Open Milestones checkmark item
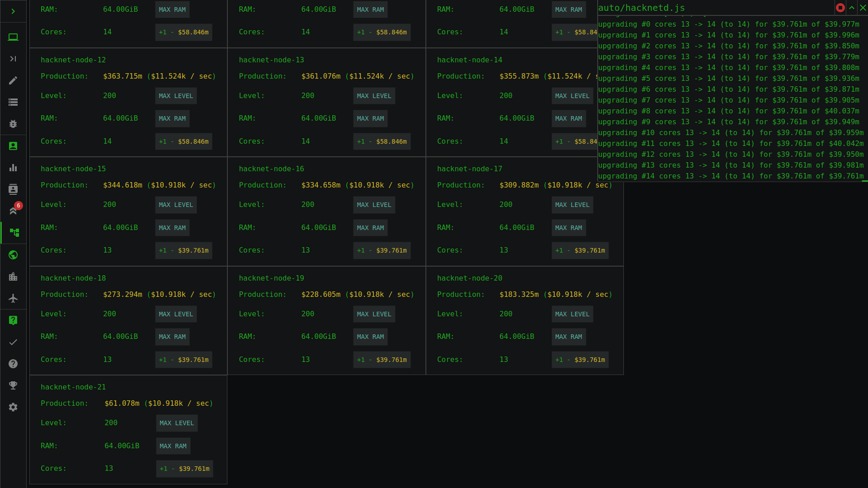The height and width of the screenshot is (488, 868). (13, 342)
